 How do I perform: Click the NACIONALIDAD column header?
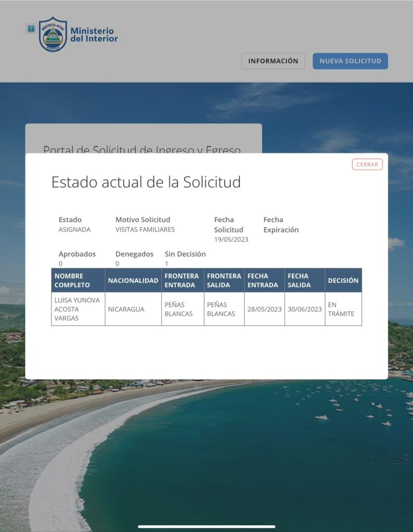[133, 280]
